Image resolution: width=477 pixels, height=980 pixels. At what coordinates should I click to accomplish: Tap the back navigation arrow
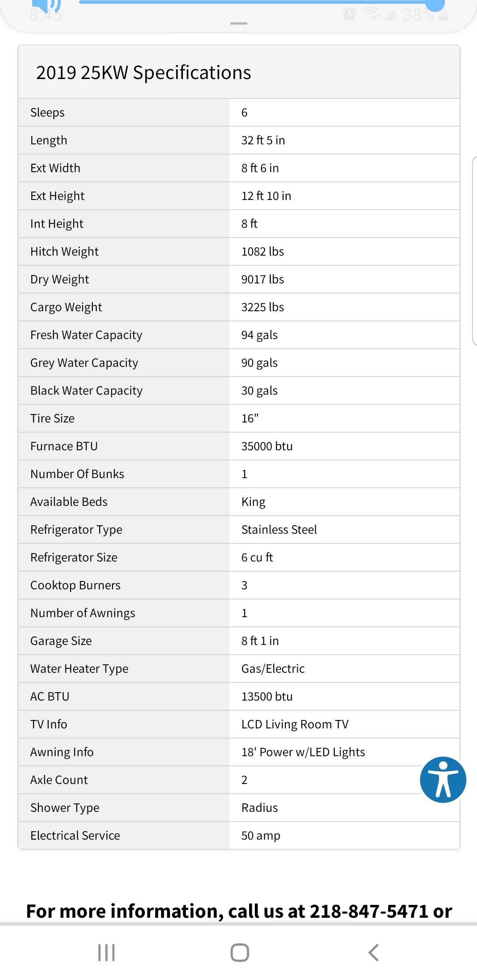374,952
